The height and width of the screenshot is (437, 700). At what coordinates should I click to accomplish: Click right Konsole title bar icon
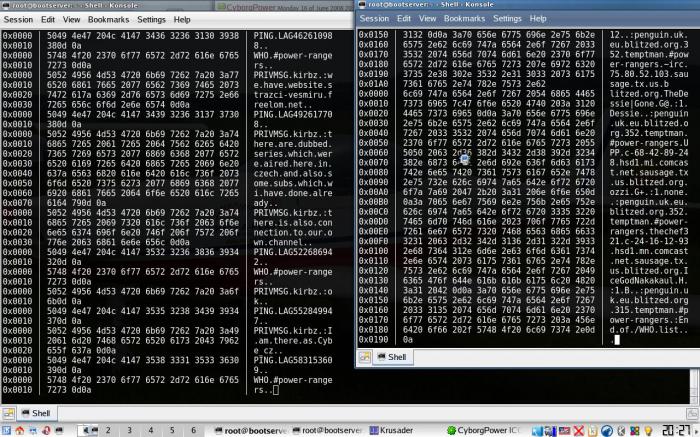(362, 4)
